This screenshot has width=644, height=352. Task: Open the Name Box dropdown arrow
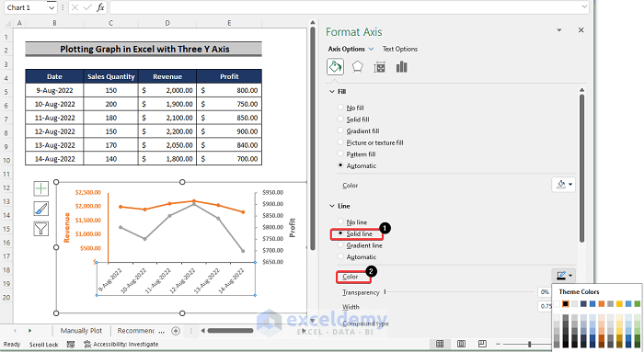pyautogui.click(x=51, y=7)
